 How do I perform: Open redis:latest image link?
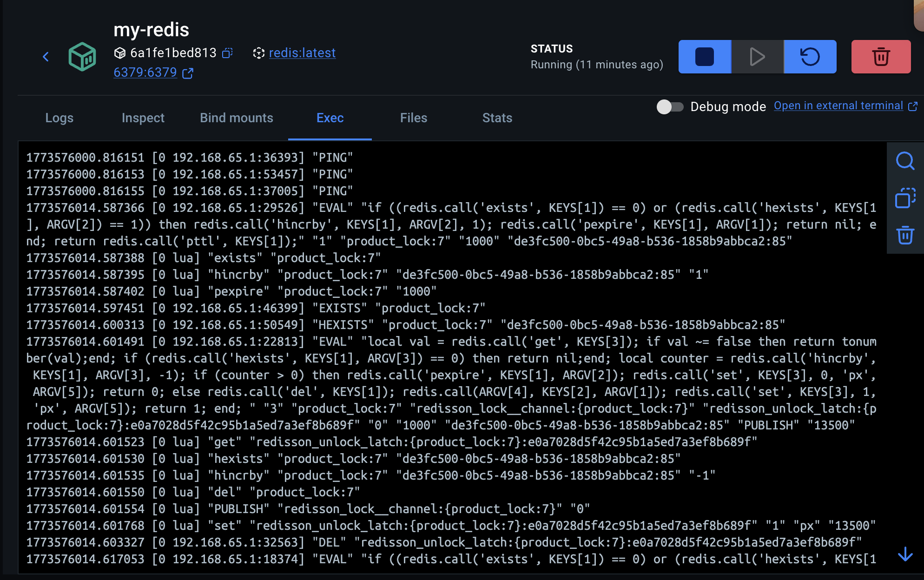point(302,53)
